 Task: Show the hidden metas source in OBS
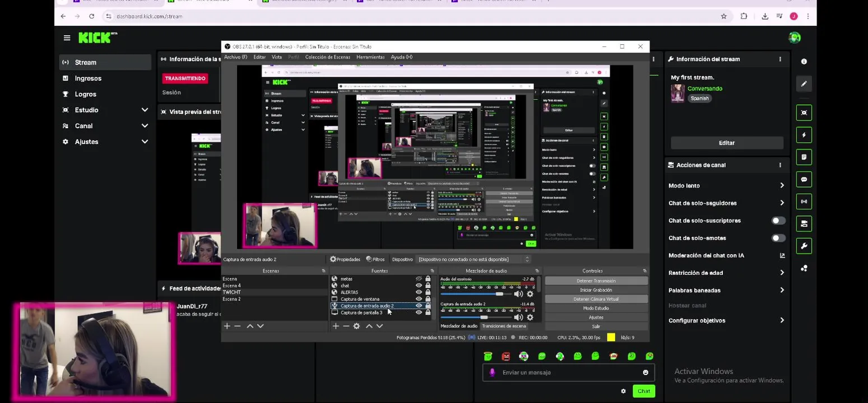click(x=419, y=279)
